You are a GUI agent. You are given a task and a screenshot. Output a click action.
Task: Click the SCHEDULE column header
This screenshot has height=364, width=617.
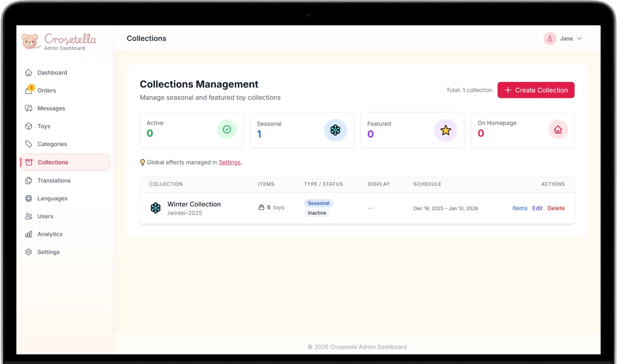(427, 184)
